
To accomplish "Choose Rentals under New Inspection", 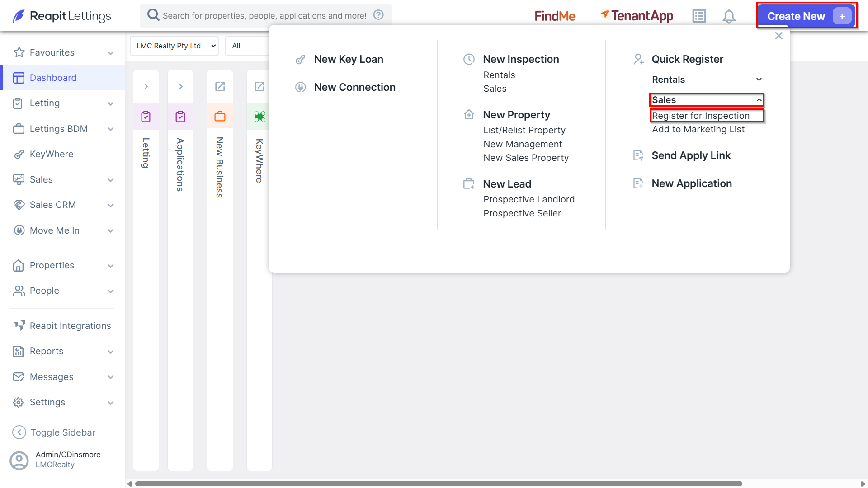I will tap(499, 75).
